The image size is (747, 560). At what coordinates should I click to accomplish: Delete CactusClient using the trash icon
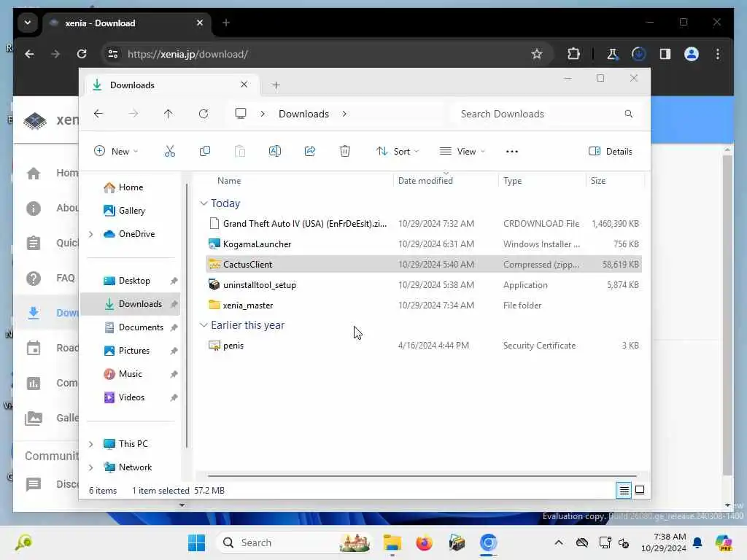pyautogui.click(x=345, y=152)
